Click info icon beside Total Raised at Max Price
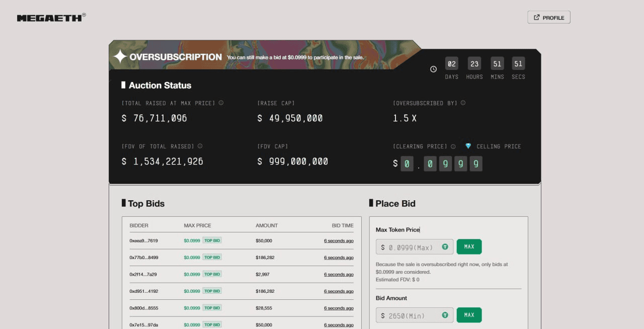Screen dimensions: 644x329 221,103
